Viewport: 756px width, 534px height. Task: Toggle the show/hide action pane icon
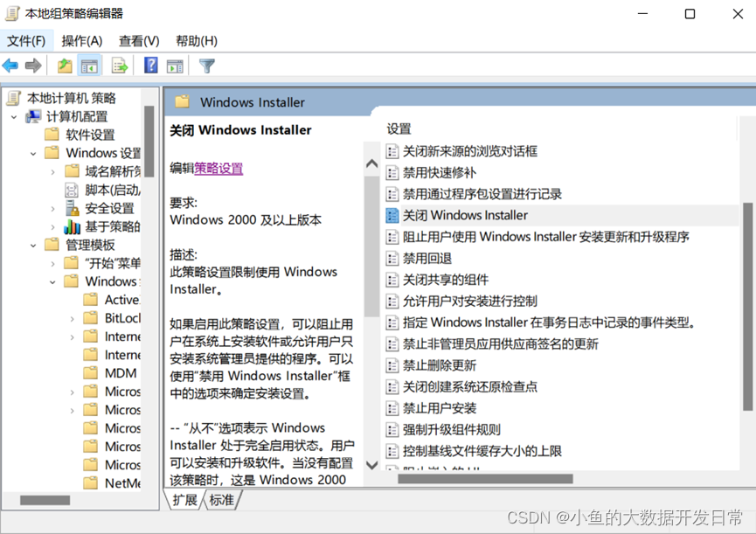pos(175,66)
